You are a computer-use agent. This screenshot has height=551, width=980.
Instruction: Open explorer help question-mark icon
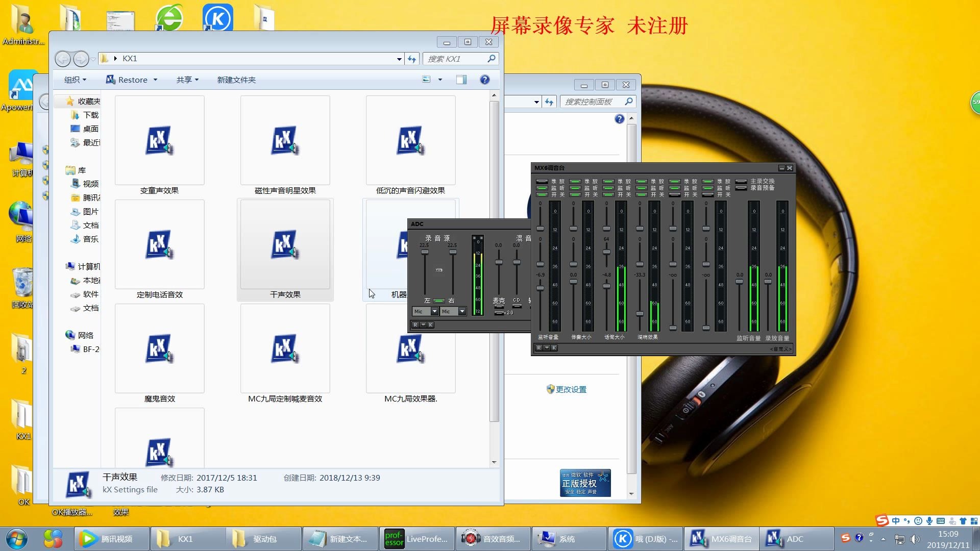point(484,80)
